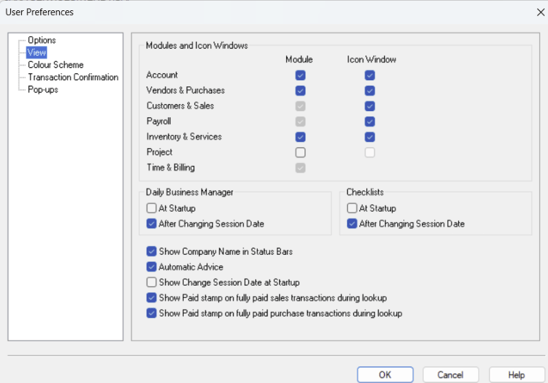Click the Time & Billing row label
548x383 pixels.
171,167
